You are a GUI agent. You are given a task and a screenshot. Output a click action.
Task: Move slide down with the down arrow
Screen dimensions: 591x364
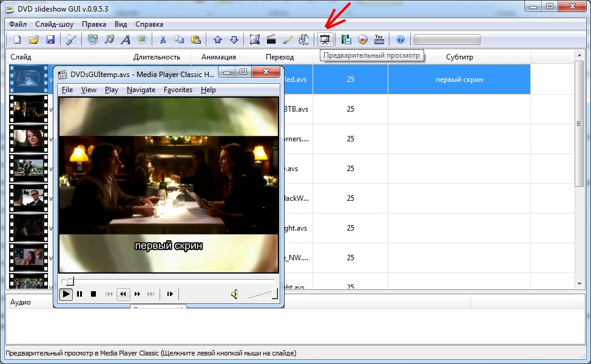(234, 39)
